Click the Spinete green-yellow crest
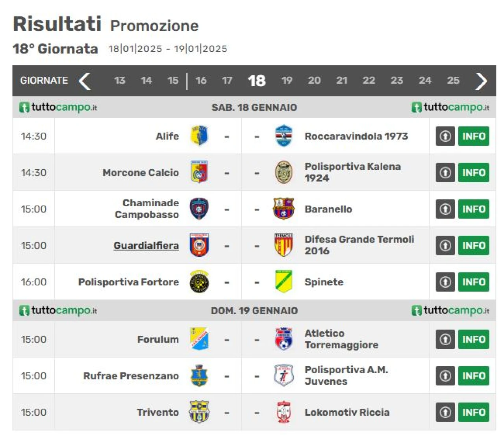This screenshot has height=439, width=504. tap(283, 282)
